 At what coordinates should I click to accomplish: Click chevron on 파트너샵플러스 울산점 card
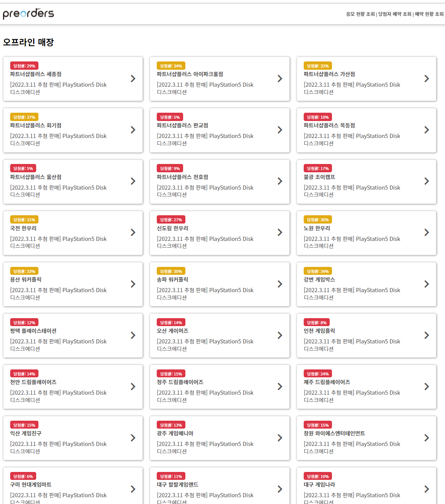pos(133,181)
